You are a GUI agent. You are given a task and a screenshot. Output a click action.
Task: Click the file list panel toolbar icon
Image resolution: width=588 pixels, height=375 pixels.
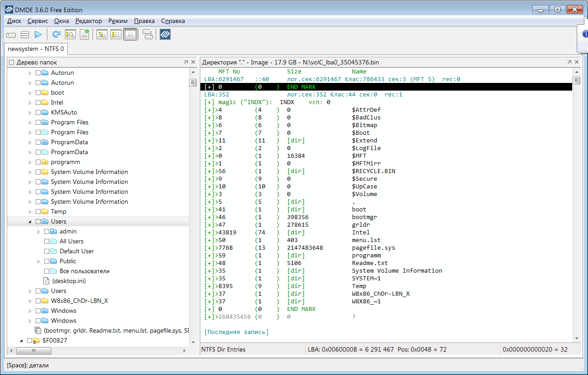click(x=116, y=34)
